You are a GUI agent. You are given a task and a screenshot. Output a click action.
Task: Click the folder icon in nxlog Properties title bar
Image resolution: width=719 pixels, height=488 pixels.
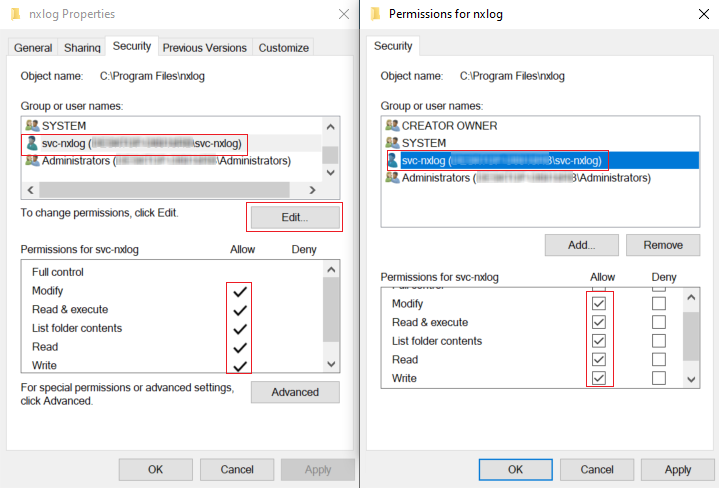point(14,14)
